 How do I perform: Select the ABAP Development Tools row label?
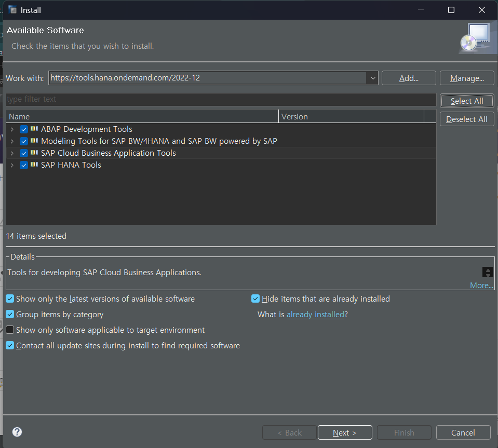pyautogui.click(x=87, y=129)
